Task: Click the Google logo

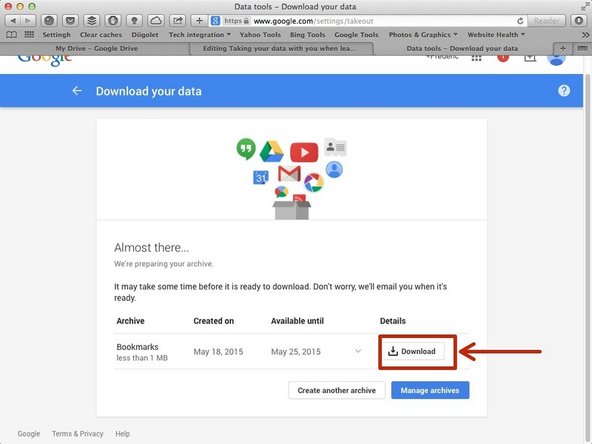Action: [45, 60]
